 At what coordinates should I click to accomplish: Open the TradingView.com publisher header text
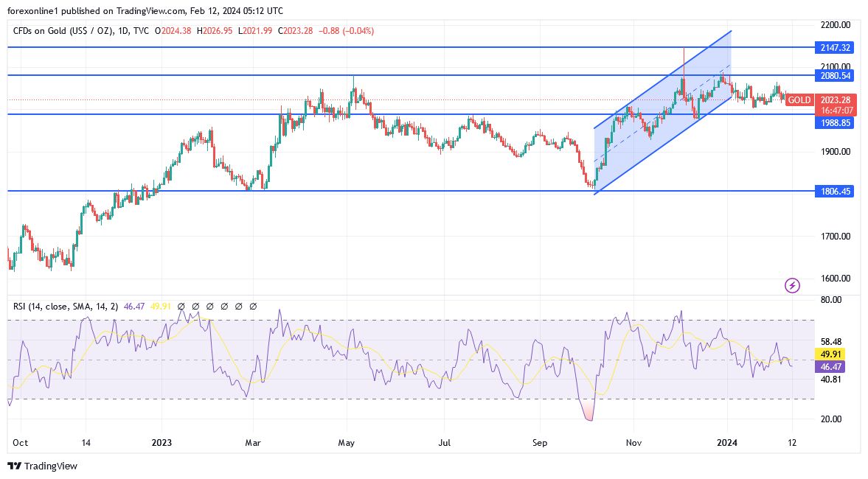coord(145,11)
